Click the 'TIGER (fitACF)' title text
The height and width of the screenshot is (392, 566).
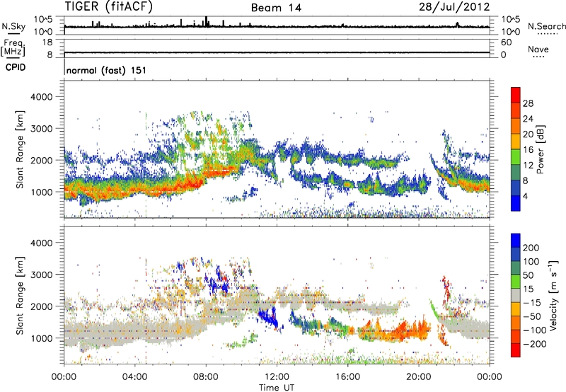click(x=109, y=7)
